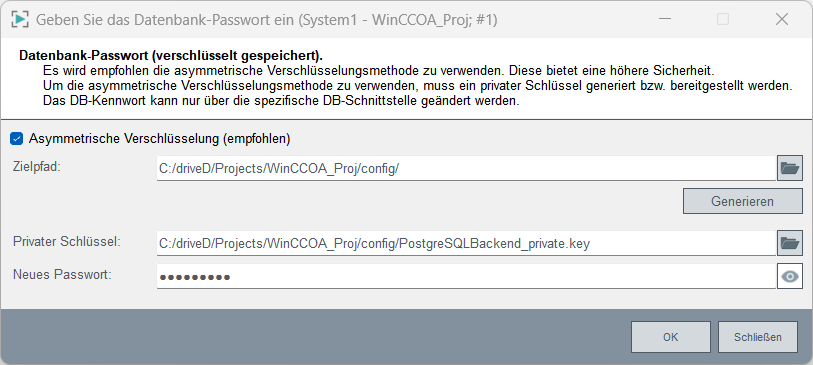Viewport: 813px width, 365px height.
Task: Reveal the new password with eye icon
Action: 790,277
